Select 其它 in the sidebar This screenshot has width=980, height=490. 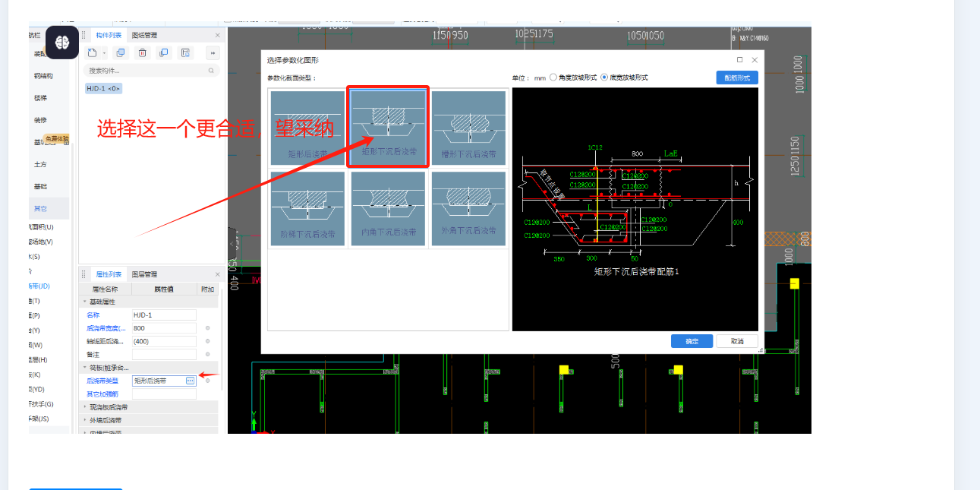tap(40, 208)
